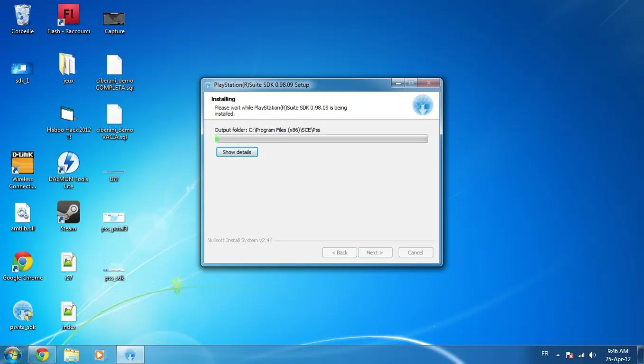Open the volume speaker tray icon
The height and width of the screenshot is (364, 644).
pyautogui.click(x=592, y=355)
